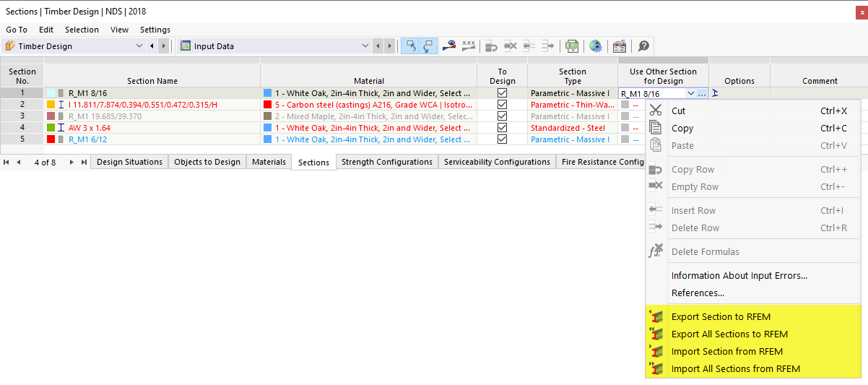Click the pick-section arrow icon in row 1 Options
The height and width of the screenshot is (385, 868).
coord(716,93)
